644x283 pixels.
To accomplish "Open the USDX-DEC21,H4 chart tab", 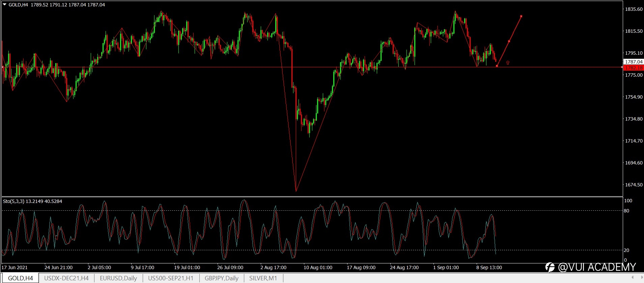I will point(66,278).
